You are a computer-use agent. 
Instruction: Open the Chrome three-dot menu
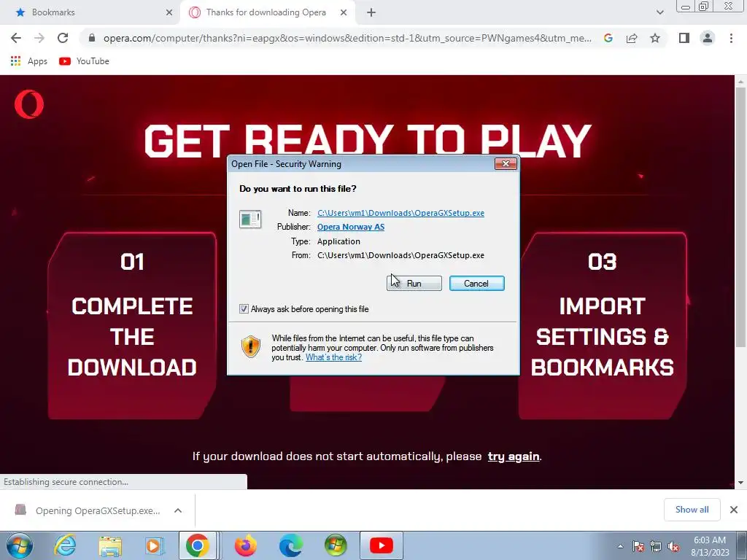(x=731, y=38)
